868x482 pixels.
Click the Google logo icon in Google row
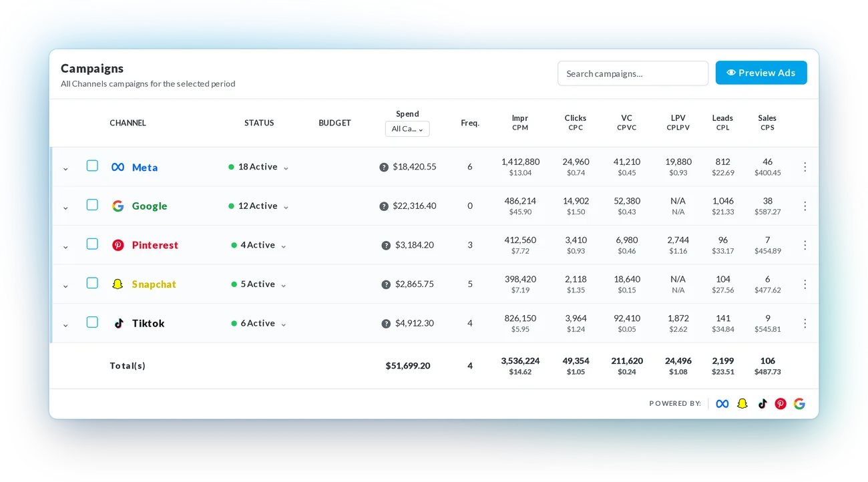tap(118, 206)
